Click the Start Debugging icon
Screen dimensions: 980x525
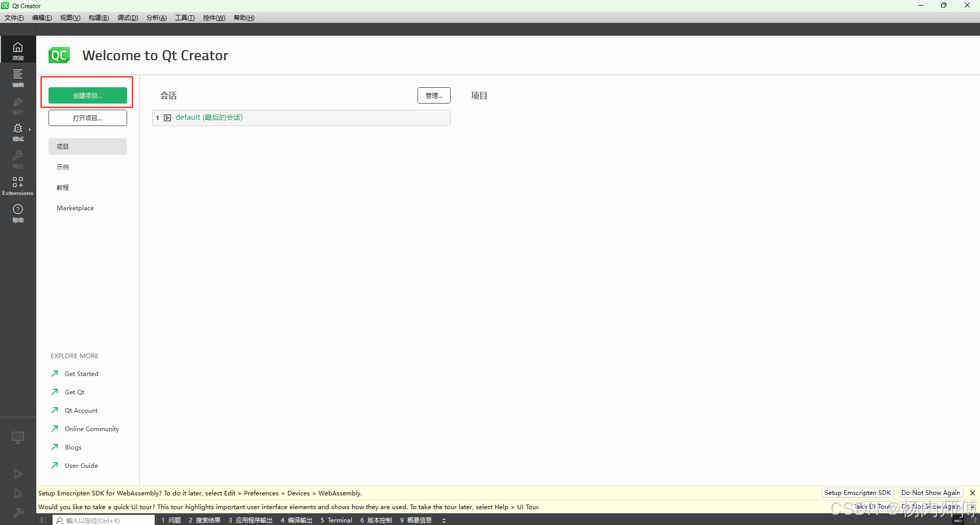pyautogui.click(x=18, y=493)
